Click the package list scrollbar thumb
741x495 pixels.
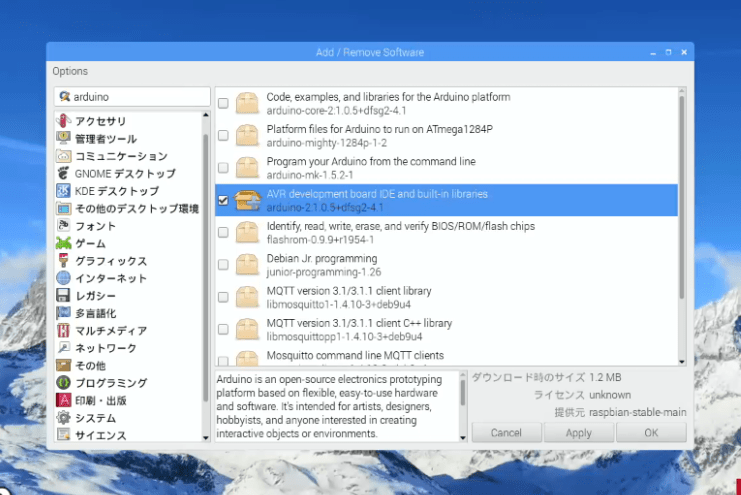point(682,198)
